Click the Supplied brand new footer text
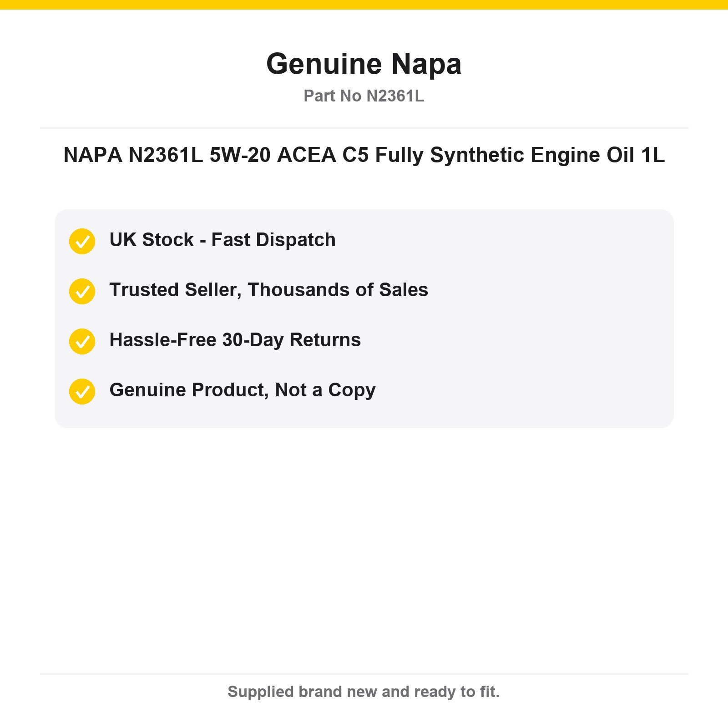 [364, 692]
